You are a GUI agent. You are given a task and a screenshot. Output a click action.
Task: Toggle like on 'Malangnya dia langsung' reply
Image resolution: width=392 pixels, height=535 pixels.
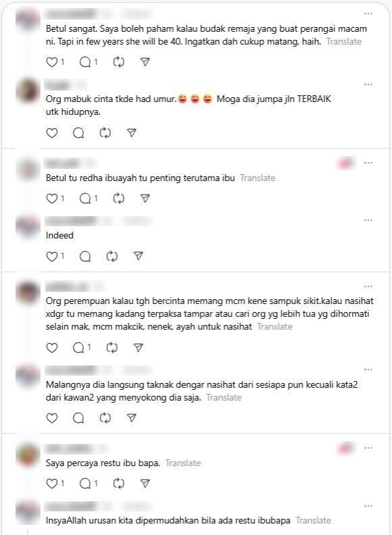pyautogui.click(x=52, y=418)
